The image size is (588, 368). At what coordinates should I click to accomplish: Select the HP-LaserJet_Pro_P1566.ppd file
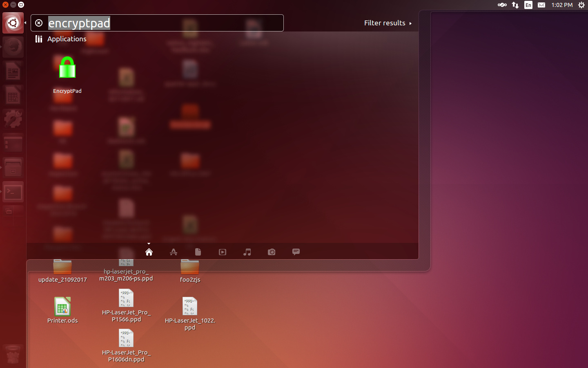[x=126, y=305]
